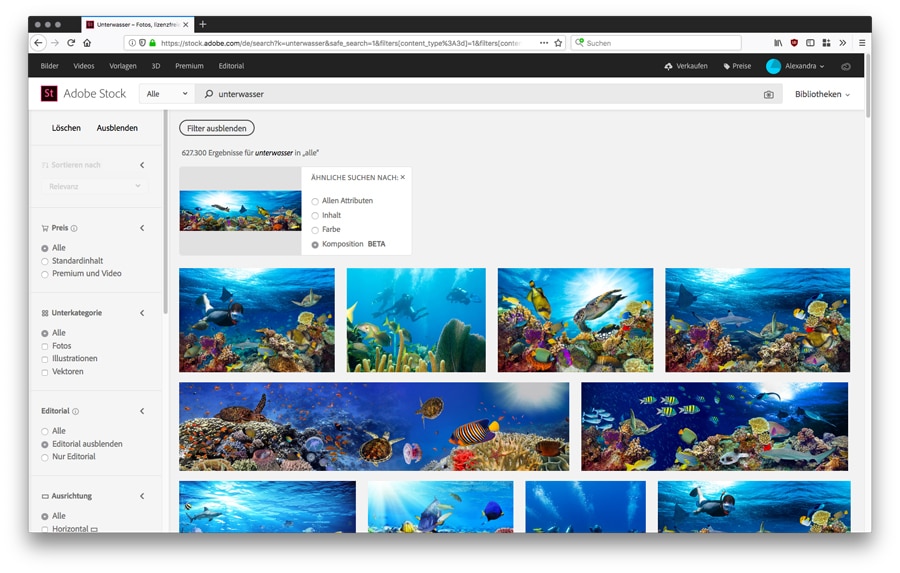Close the similar search panel
900x573 pixels.
click(403, 177)
